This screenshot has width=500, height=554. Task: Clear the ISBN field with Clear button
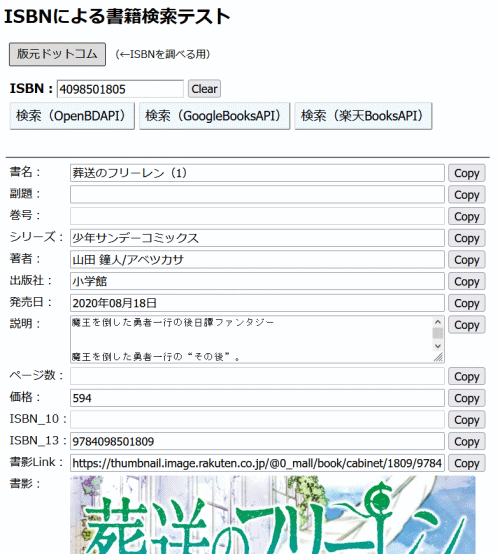coord(204,89)
